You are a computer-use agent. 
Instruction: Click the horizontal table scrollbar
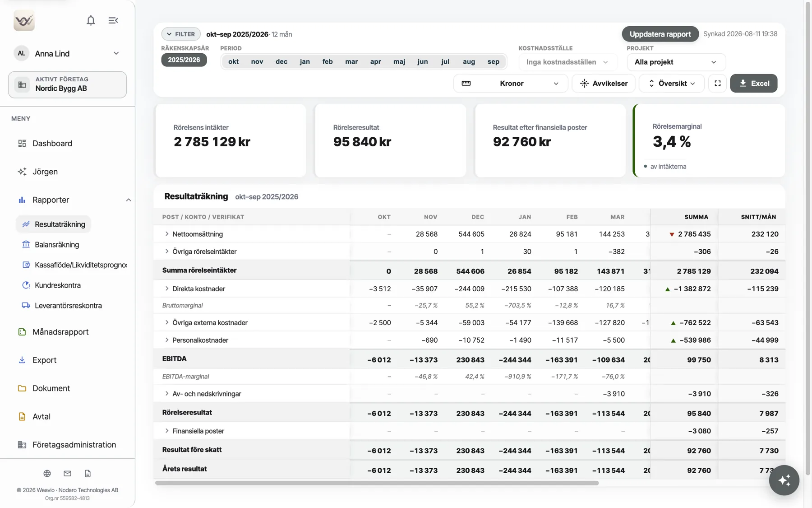(x=377, y=483)
